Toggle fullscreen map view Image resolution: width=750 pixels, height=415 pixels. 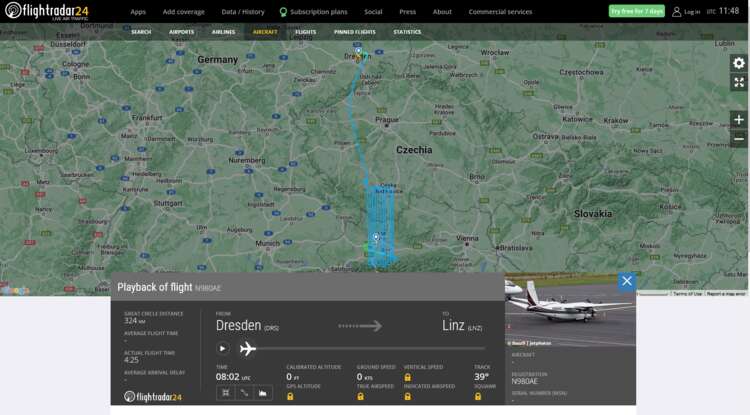pyautogui.click(x=739, y=82)
